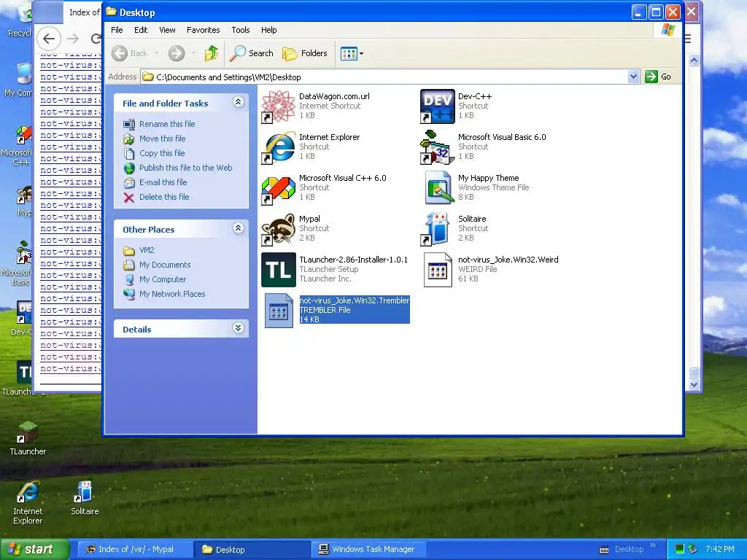Select the Dev-C++ shortcut icon in Desktop folder
This screenshot has width=747, height=560.
pos(438,106)
